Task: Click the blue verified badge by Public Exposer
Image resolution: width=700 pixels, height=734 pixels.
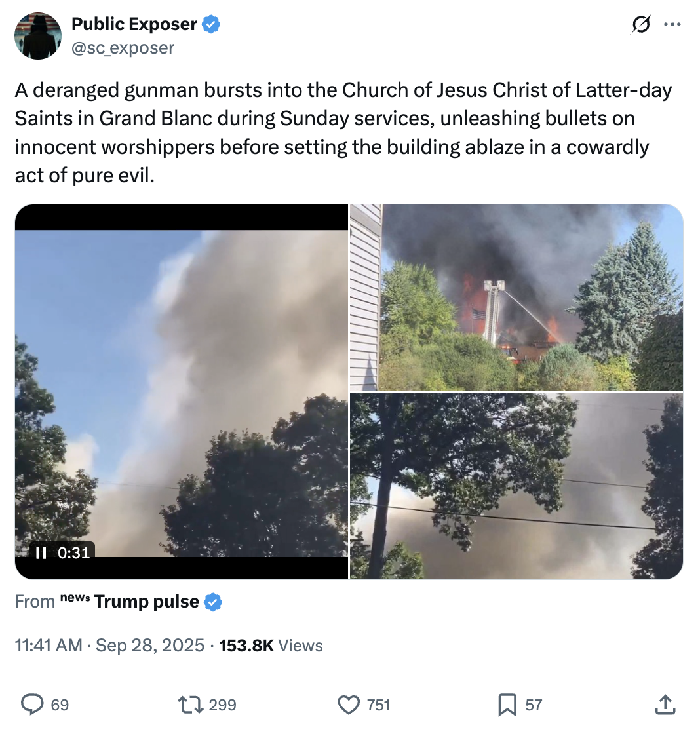Action: click(x=211, y=24)
